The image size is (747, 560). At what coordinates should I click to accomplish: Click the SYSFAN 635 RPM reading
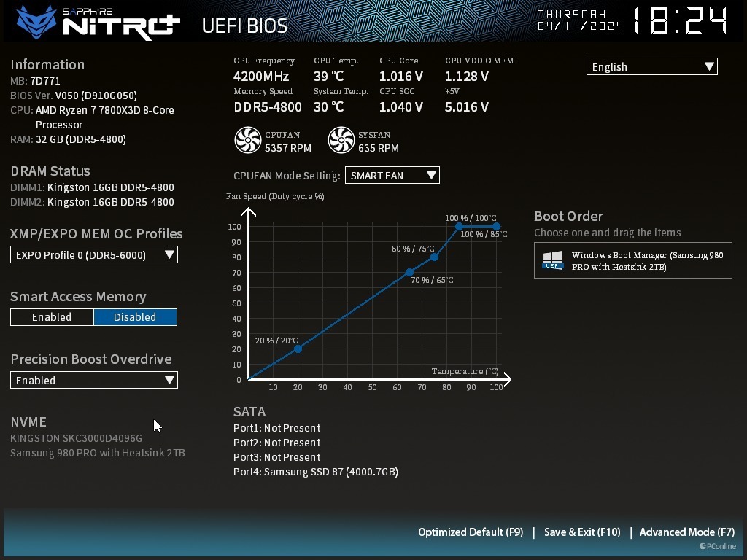[379, 148]
